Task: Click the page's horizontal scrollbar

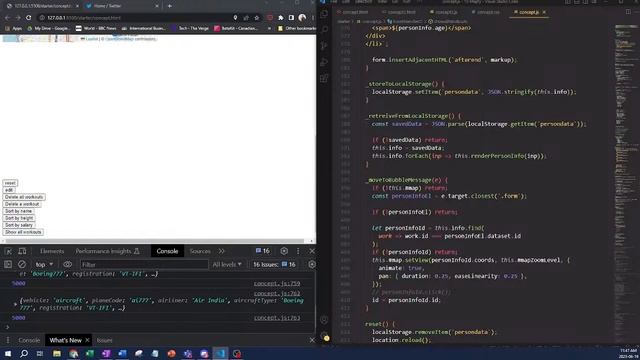Action: pos(154,241)
